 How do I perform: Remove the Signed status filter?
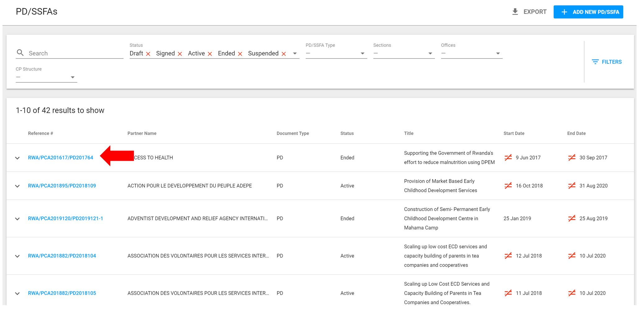pos(180,53)
